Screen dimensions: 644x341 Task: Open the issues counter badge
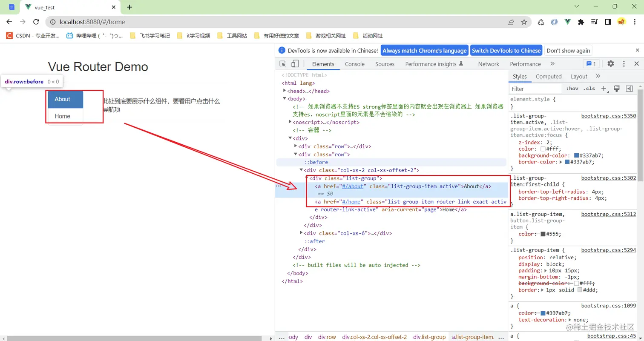[x=591, y=64]
